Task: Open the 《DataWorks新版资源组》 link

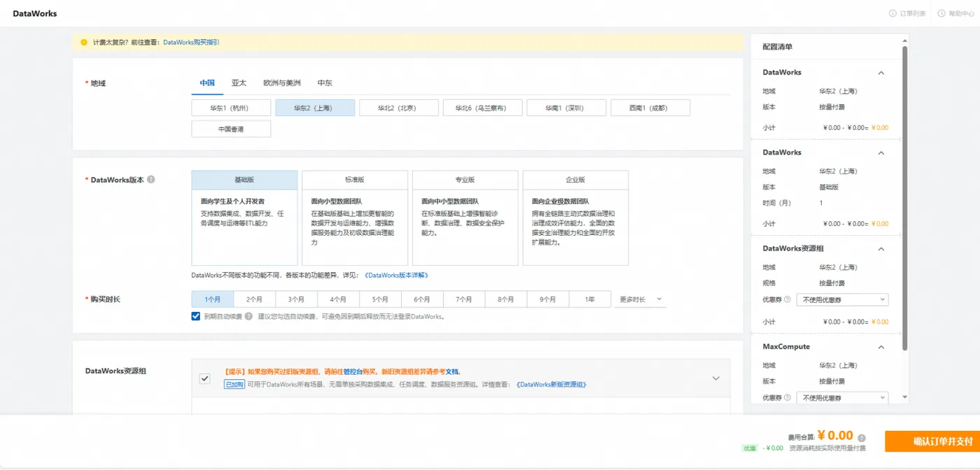Action: [551, 384]
